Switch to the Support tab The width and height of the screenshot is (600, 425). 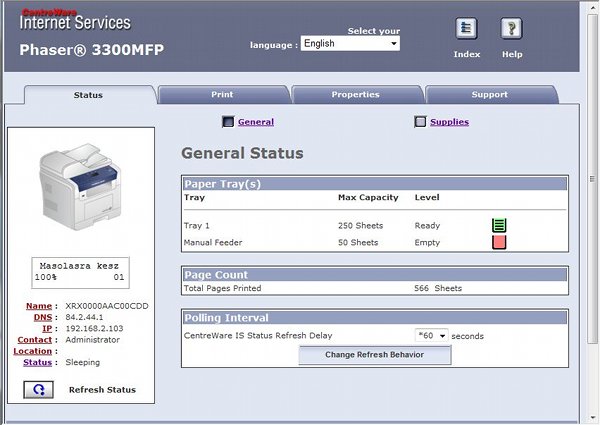click(x=489, y=94)
